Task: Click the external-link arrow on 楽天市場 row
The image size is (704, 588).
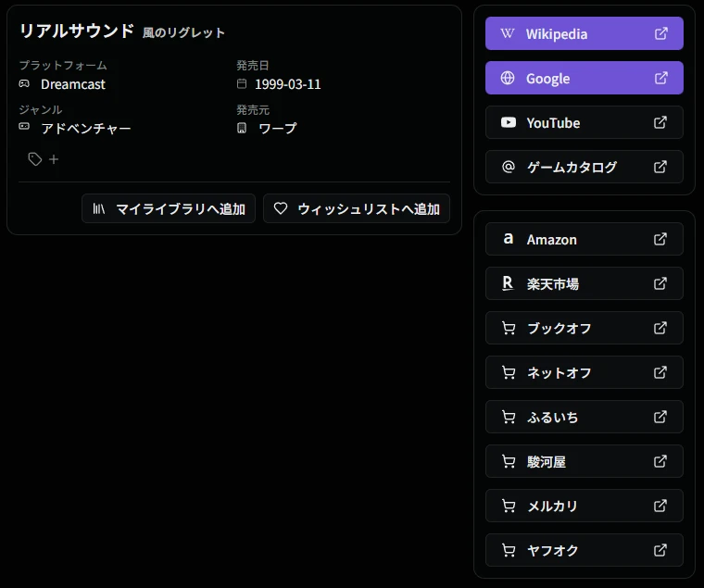Action: [660, 283]
